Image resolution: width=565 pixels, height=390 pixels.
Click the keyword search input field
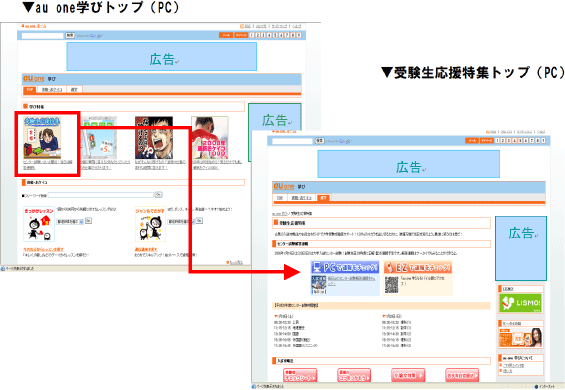pyautogui.click(x=101, y=195)
